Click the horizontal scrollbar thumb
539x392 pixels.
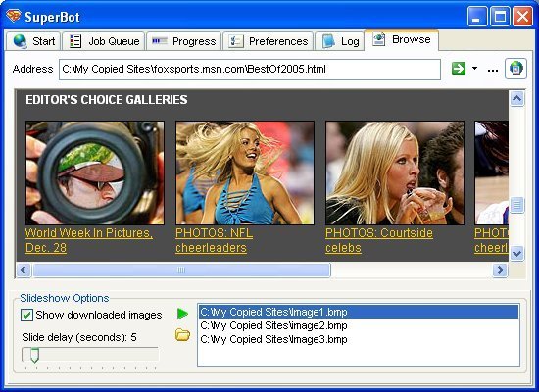tap(181, 270)
